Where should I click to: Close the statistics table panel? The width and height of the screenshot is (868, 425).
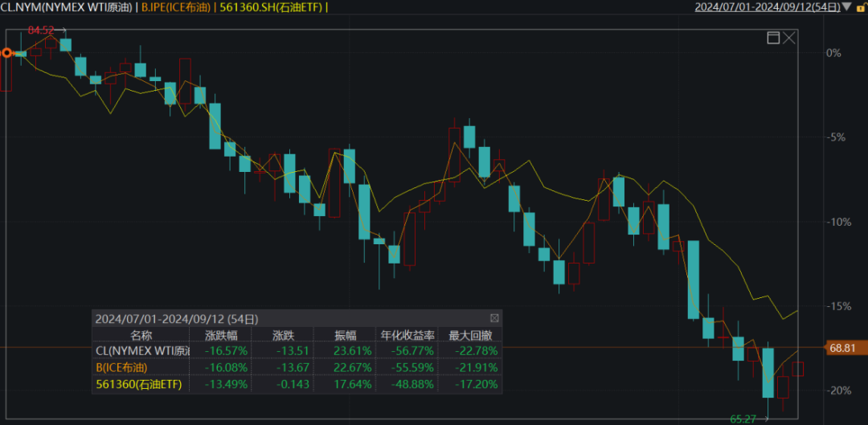point(494,318)
